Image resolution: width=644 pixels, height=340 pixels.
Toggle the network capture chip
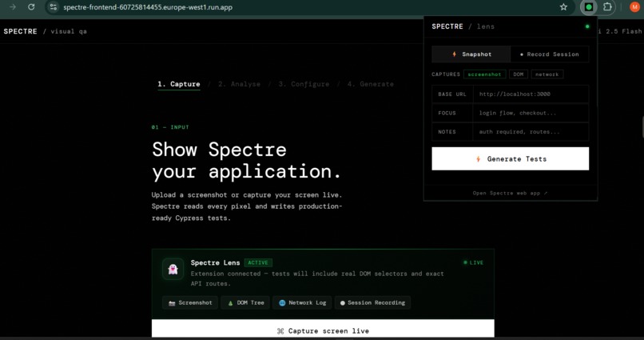[x=547, y=74]
